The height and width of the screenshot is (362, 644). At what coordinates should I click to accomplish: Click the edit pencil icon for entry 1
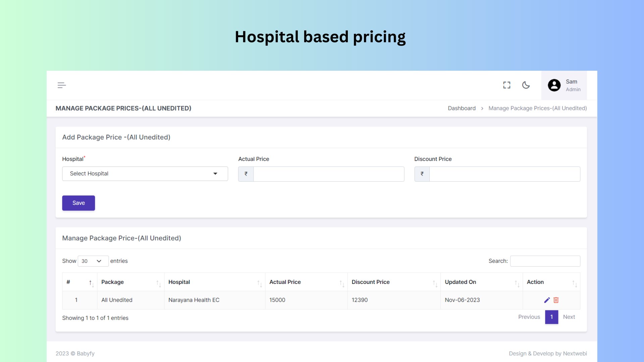547,300
